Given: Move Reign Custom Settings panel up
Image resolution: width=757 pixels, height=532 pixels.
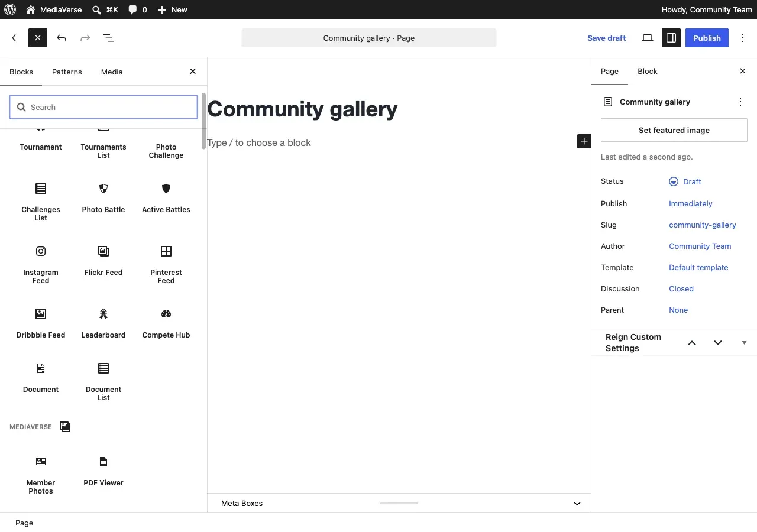Looking at the screenshot, I should 692,343.
